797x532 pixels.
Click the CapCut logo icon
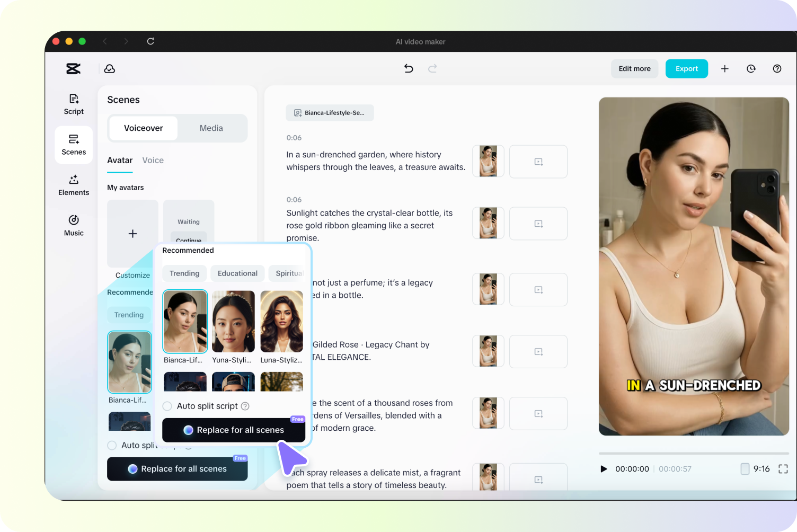(73, 68)
